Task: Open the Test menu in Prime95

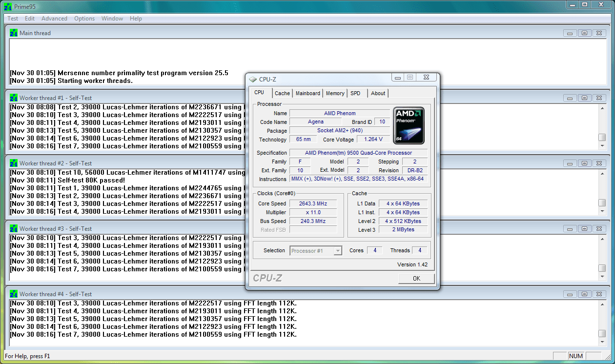Action: 13,19
